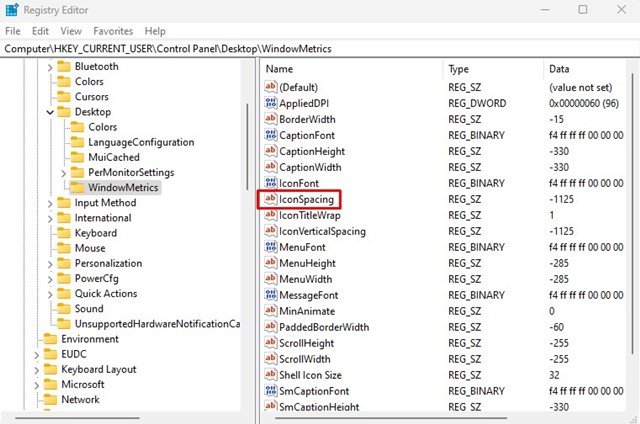
Task: Click the tree pane horizontal scrollbar
Action: tap(77, 418)
